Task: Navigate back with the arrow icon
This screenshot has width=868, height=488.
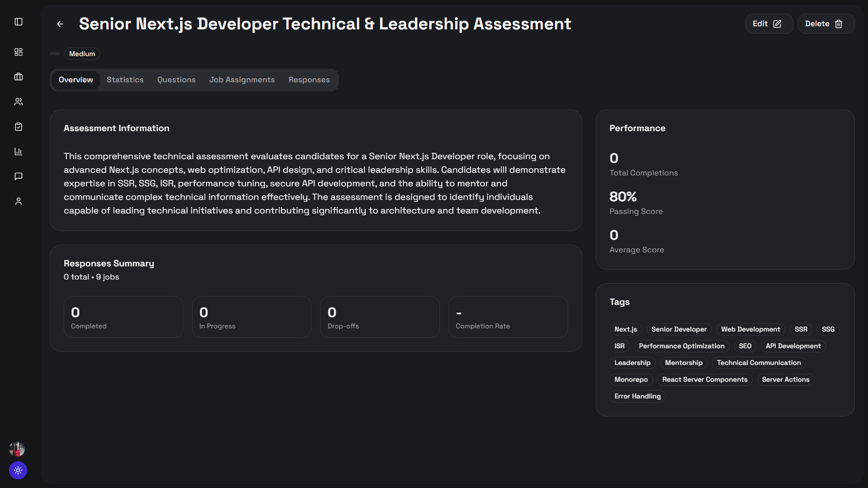Action: [60, 24]
